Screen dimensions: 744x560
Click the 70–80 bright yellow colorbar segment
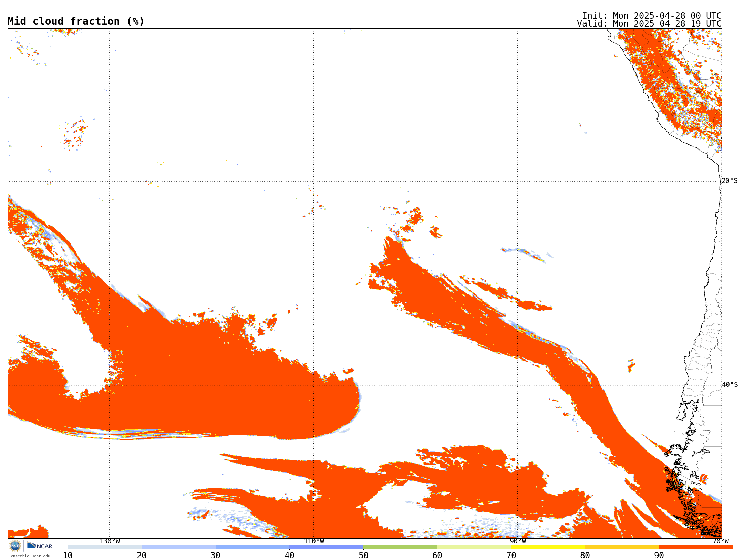(548, 547)
